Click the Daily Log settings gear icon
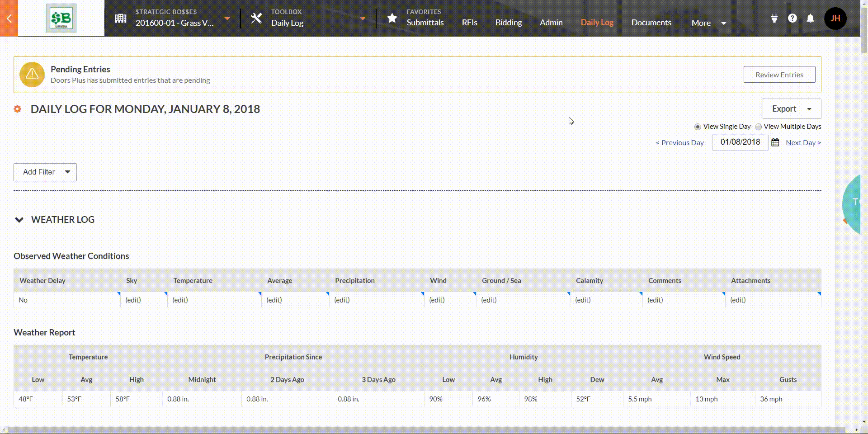Screen dimensions: 868x434 [x=18, y=109]
